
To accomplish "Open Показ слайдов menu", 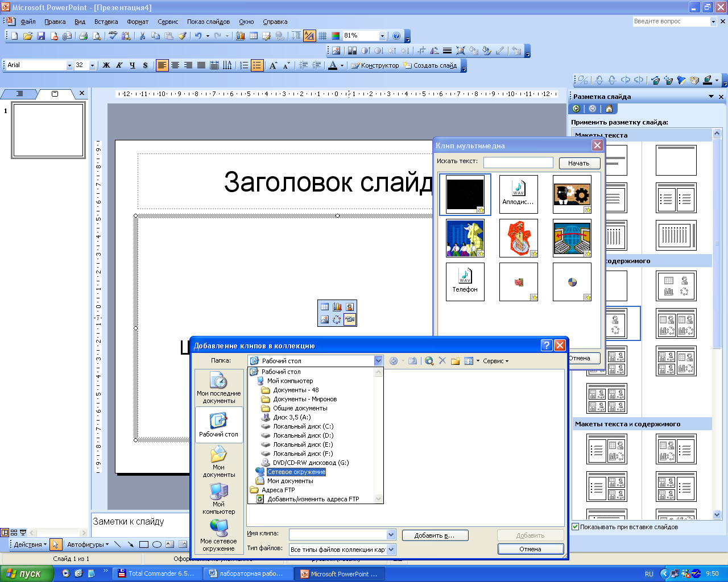I will (209, 22).
